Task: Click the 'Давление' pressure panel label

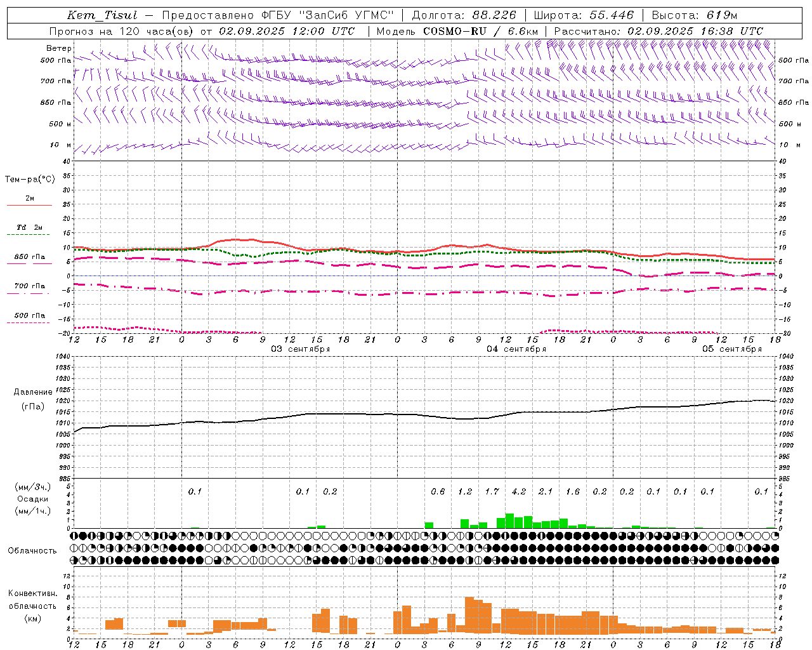Action: tap(33, 392)
